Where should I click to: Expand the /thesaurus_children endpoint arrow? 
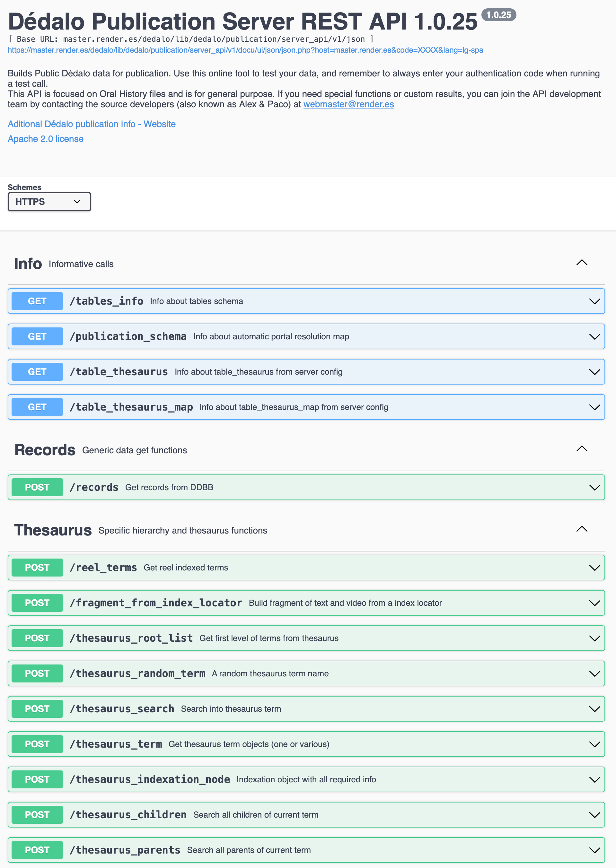[594, 815]
